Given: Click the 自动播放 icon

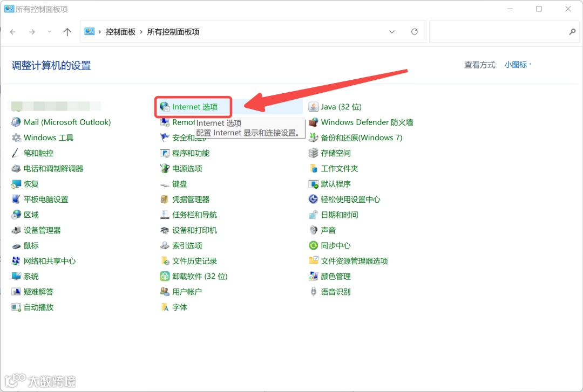Looking at the screenshot, I should pyautogui.click(x=16, y=307).
